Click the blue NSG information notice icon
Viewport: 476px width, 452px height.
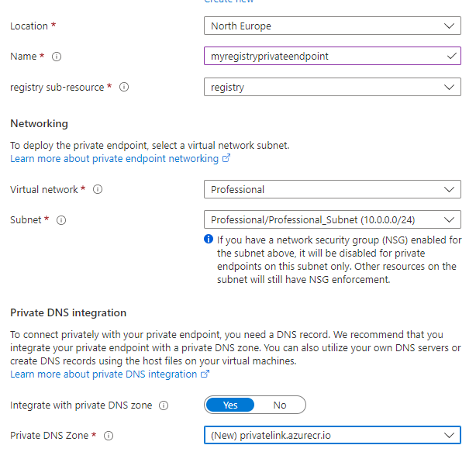coord(209,240)
